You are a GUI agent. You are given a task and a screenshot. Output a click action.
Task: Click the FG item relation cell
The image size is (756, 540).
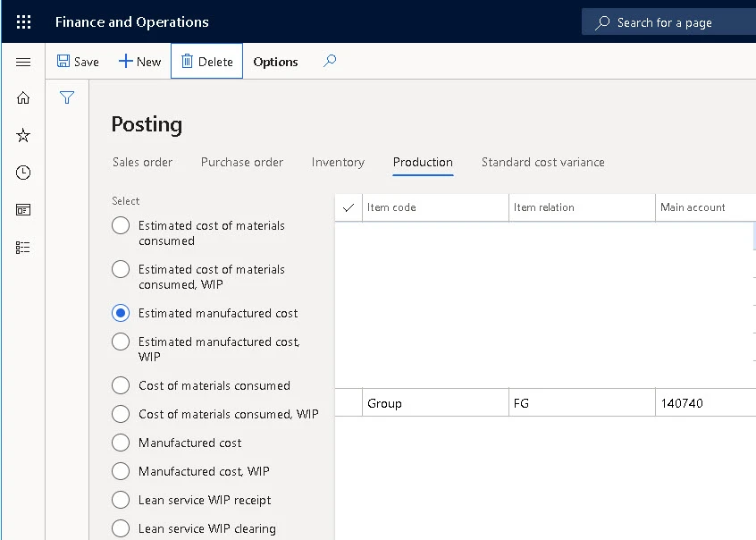coord(582,403)
